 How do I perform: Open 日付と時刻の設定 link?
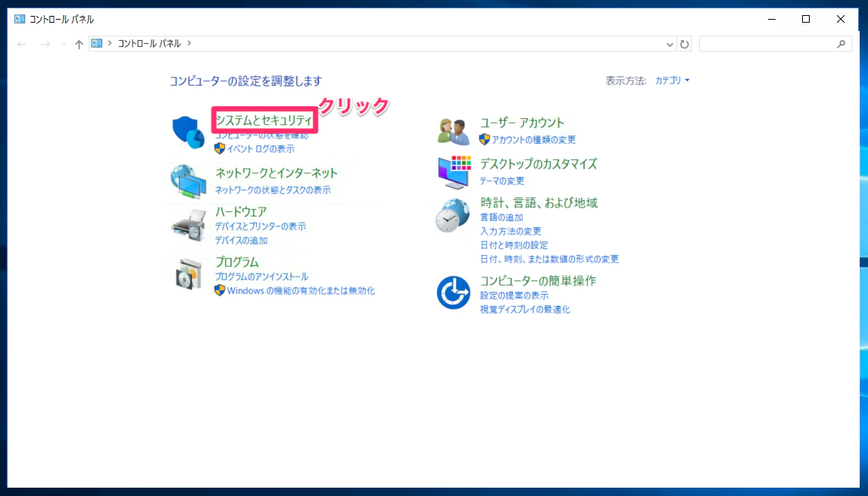(x=514, y=245)
